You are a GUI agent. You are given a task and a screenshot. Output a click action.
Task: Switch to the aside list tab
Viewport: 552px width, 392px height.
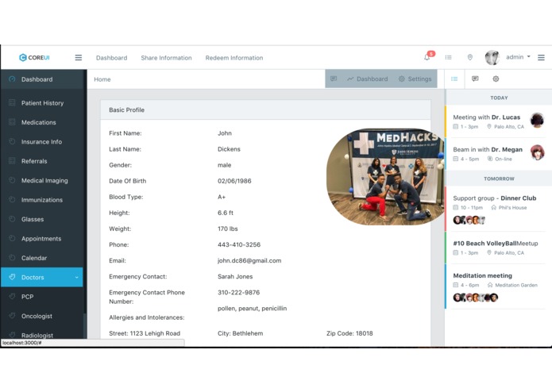[454, 79]
